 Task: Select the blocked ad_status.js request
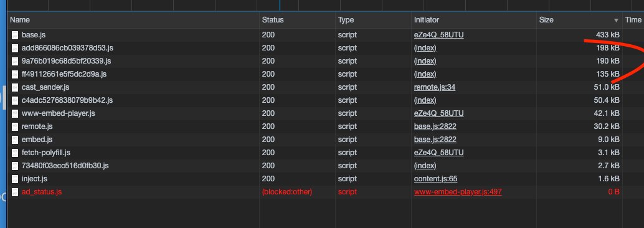326,192
